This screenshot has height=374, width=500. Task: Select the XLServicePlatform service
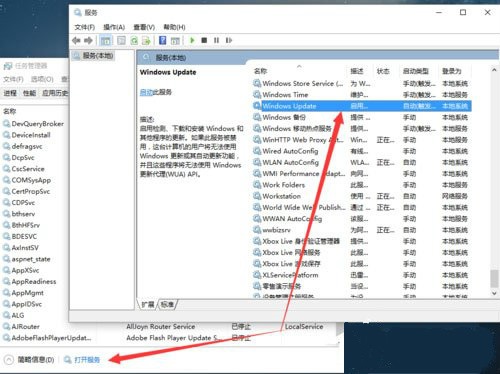(x=362, y=275)
